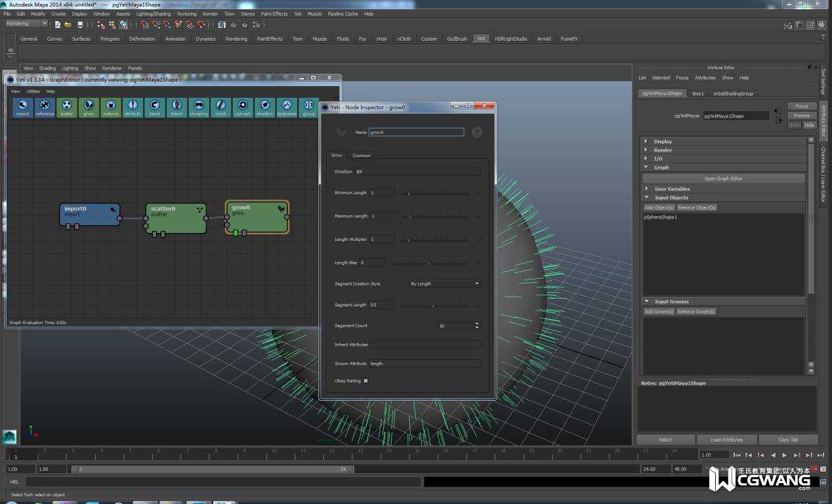Click the Direction input field
The width and height of the screenshot is (832, 504).
tap(417, 171)
